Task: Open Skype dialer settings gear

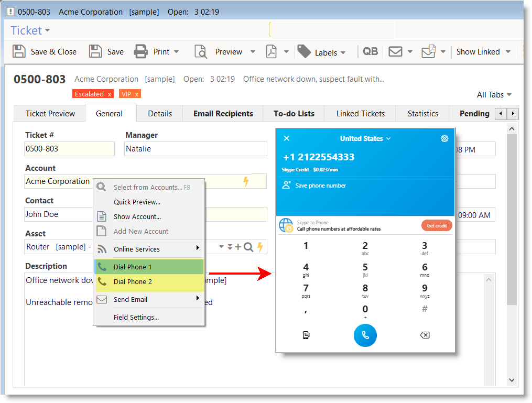Action: (x=444, y=138)
